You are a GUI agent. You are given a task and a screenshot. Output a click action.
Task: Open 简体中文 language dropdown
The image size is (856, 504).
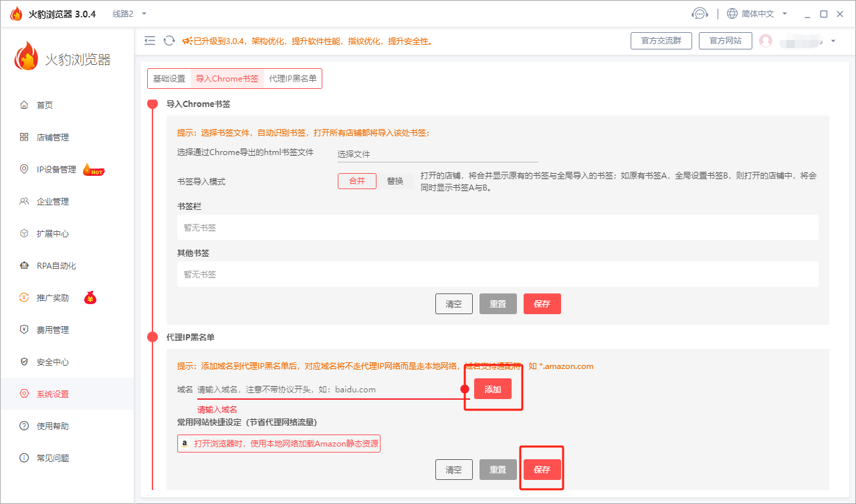click(x=757, y=14)
